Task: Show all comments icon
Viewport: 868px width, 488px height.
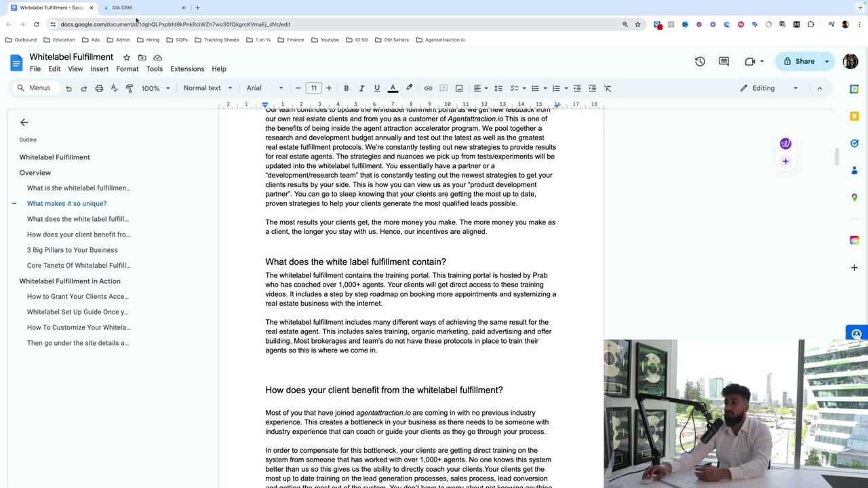Action: tap(724, 62)
